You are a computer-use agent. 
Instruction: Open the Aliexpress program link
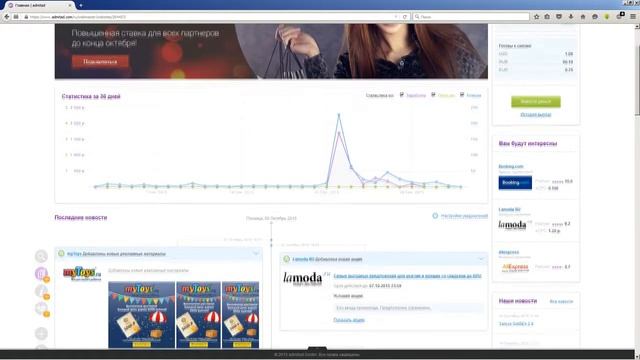coord(509,252)
